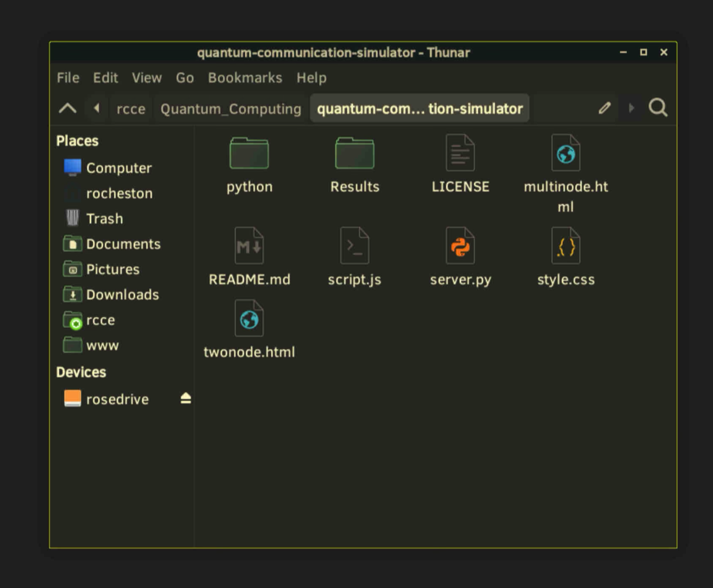
Task: Open the Bookmarks menu
Action: point(245,78)
